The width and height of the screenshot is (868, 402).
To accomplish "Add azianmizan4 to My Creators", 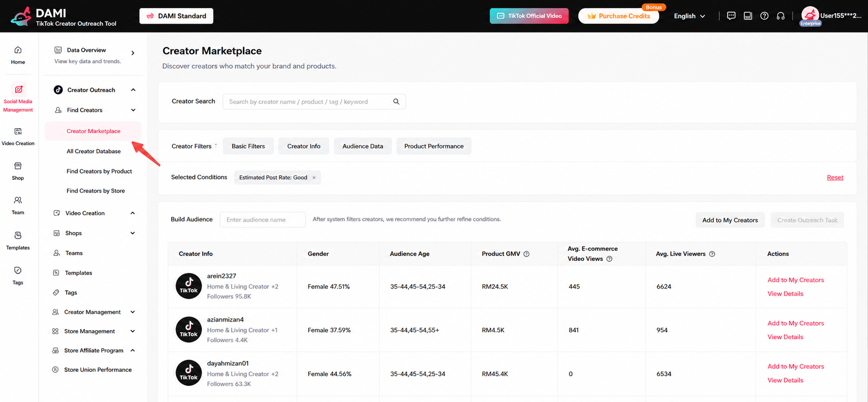I will 795,323.
